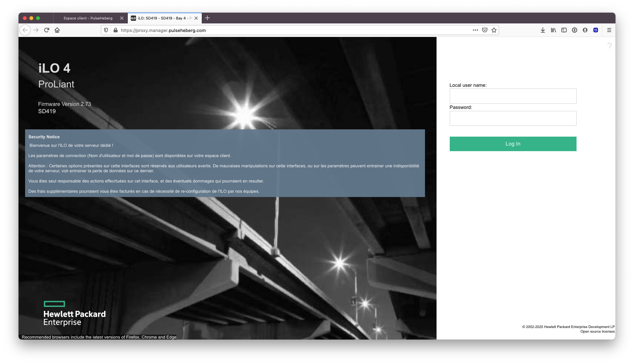
Task: Close the iLO SD419 tab
Action: [196, 18]
